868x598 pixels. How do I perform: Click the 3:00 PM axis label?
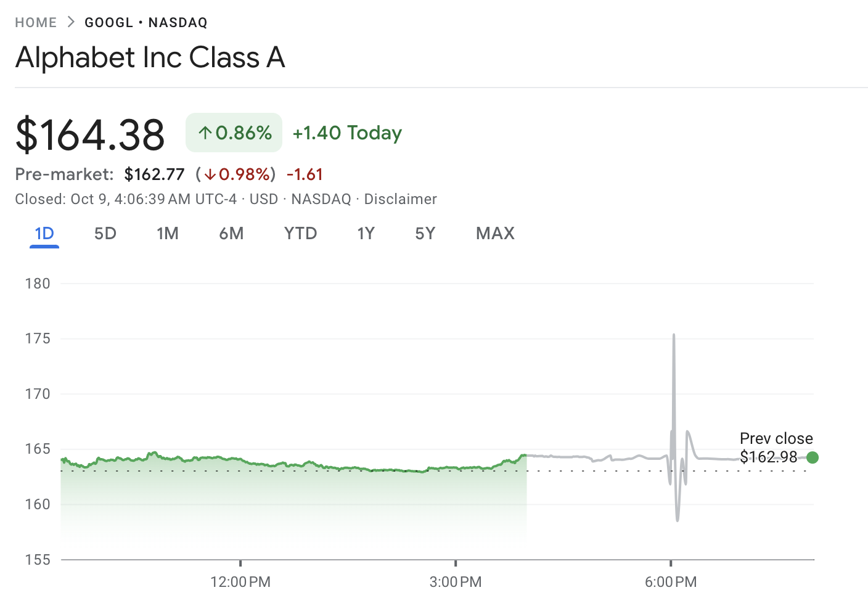(456, 581)
